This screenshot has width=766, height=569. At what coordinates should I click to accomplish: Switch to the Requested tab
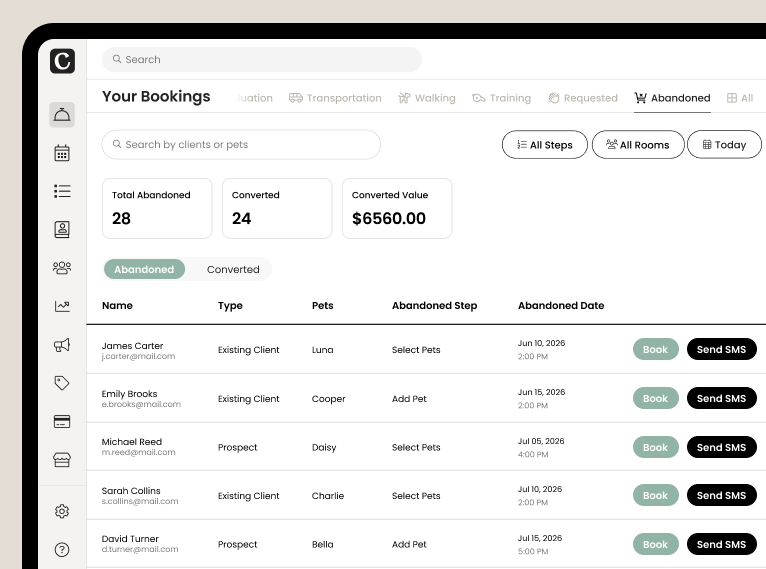(583, 98)
